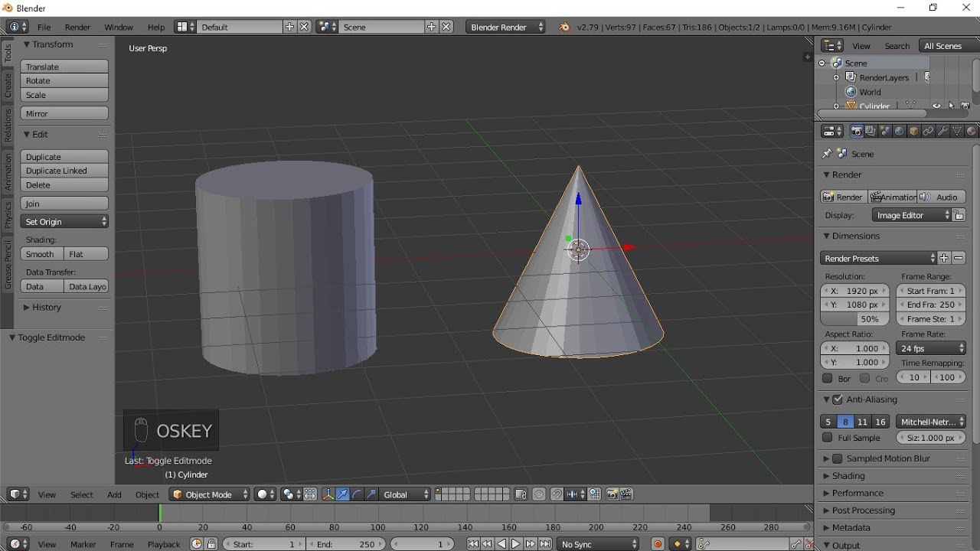Image resolution: width=980 pixels, height=551 pixels.
Task: Select anti-aliasing sample count 16
Action: (880, 422)
